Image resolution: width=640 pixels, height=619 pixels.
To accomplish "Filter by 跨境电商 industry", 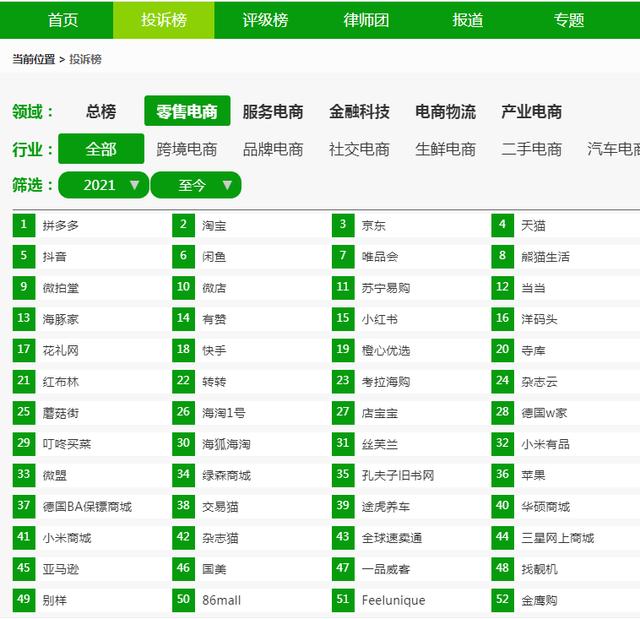I will point(187,150).
